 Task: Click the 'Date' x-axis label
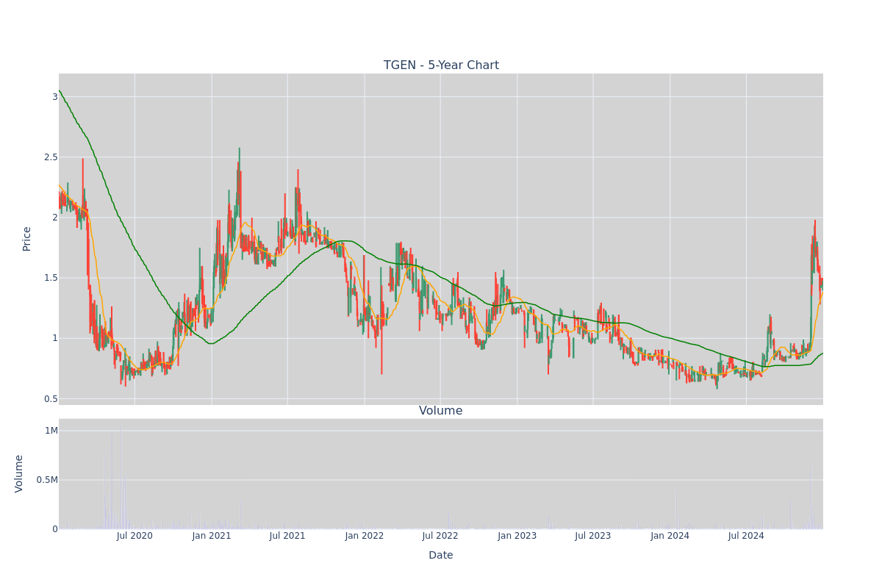coord(441,556)
